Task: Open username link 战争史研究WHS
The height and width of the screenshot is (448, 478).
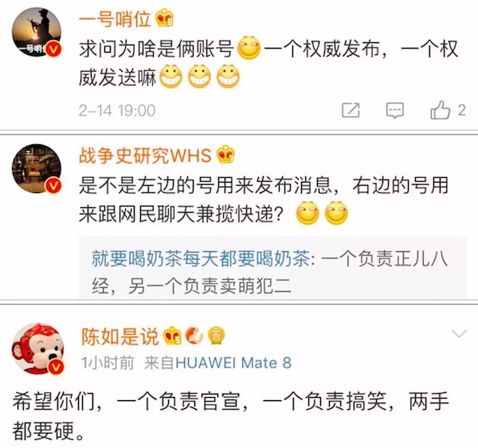Action: click(145, 155)
